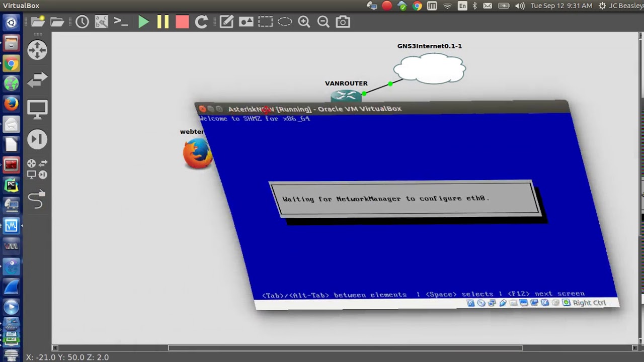Select the Draw rectangle tool
Screen dimensions: 644x362
265,22
